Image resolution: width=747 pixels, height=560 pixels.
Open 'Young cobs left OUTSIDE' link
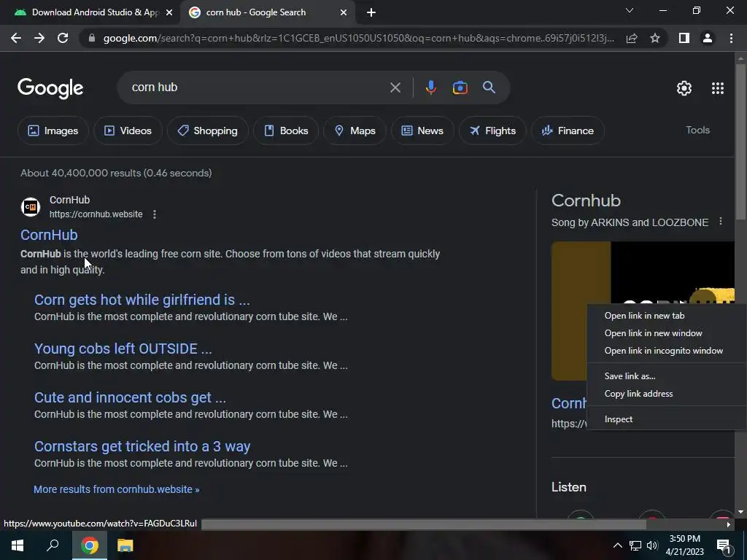pos(123,349)
